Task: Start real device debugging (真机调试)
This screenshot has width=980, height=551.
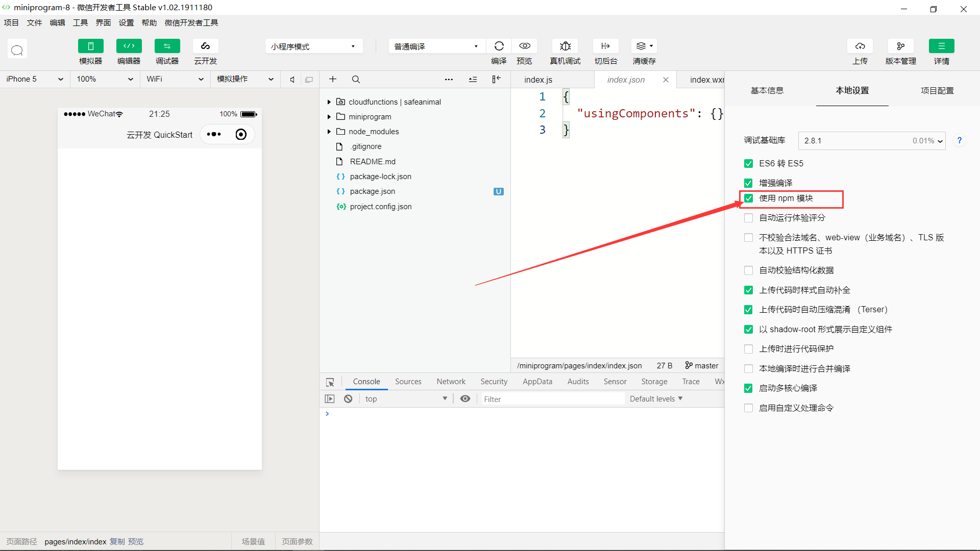Action: point(565,46)
